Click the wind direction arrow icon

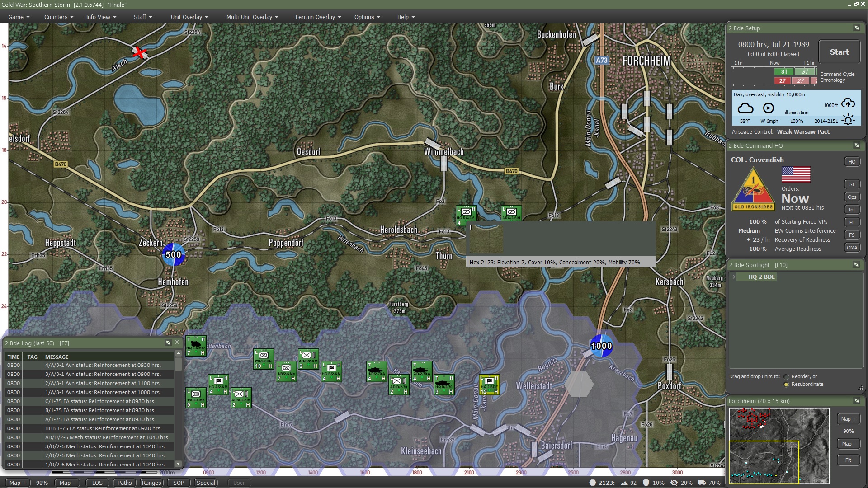pos(769,108)
